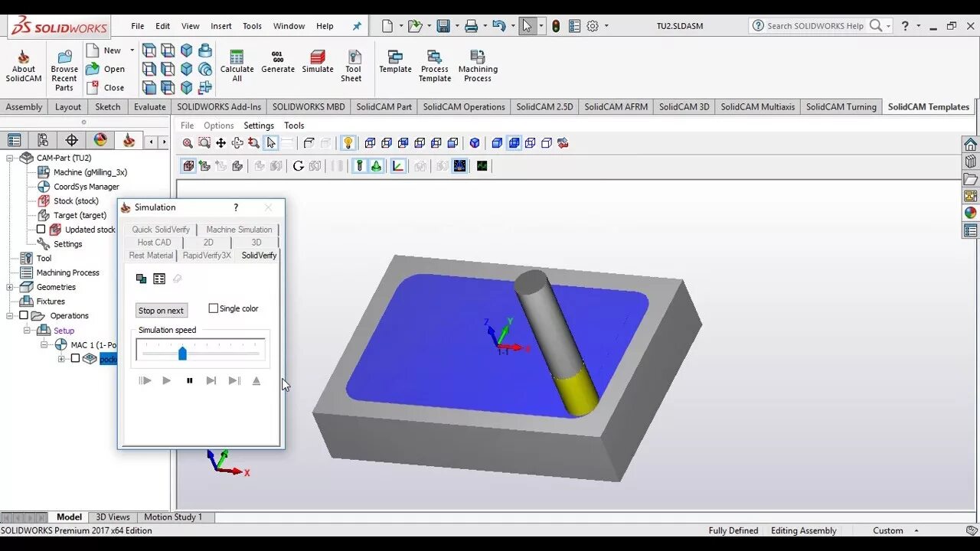Viewport: 980px width, 551px height.
Task: Open the Settings menu in simulation window
Action: click(259, 126)
